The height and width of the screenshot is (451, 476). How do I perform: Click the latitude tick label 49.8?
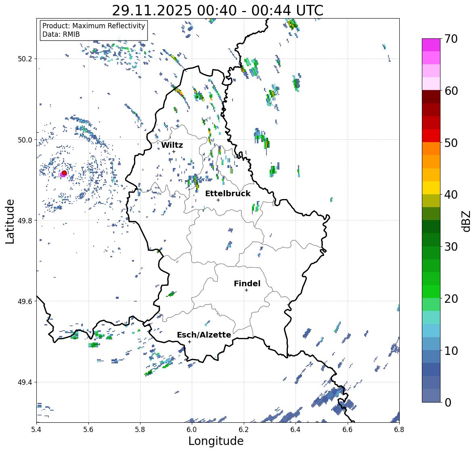25,220
